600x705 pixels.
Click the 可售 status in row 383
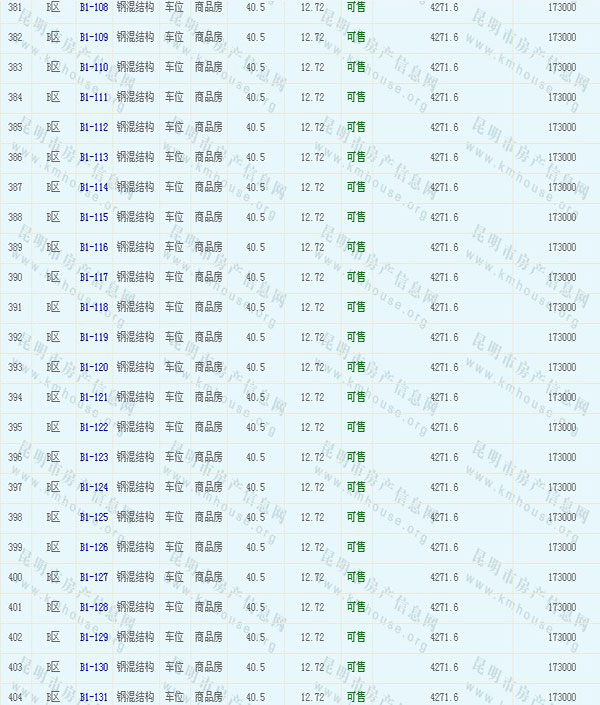[x=356, y=67]
